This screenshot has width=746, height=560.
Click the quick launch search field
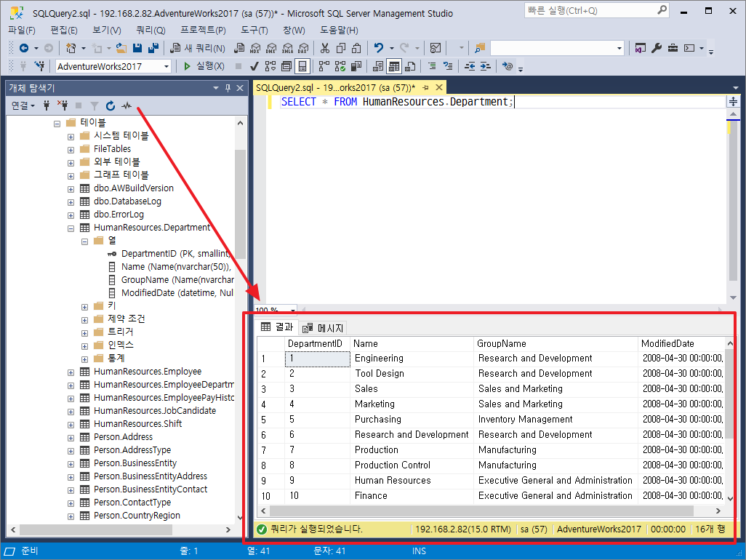[597, 10]
